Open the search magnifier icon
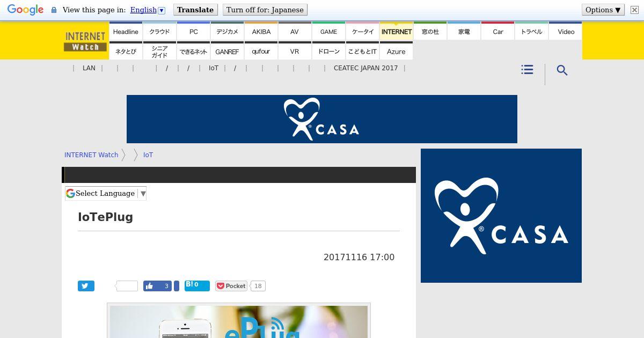Image resolution: width=644 pixels, height=338 pixels. point(562,70)
